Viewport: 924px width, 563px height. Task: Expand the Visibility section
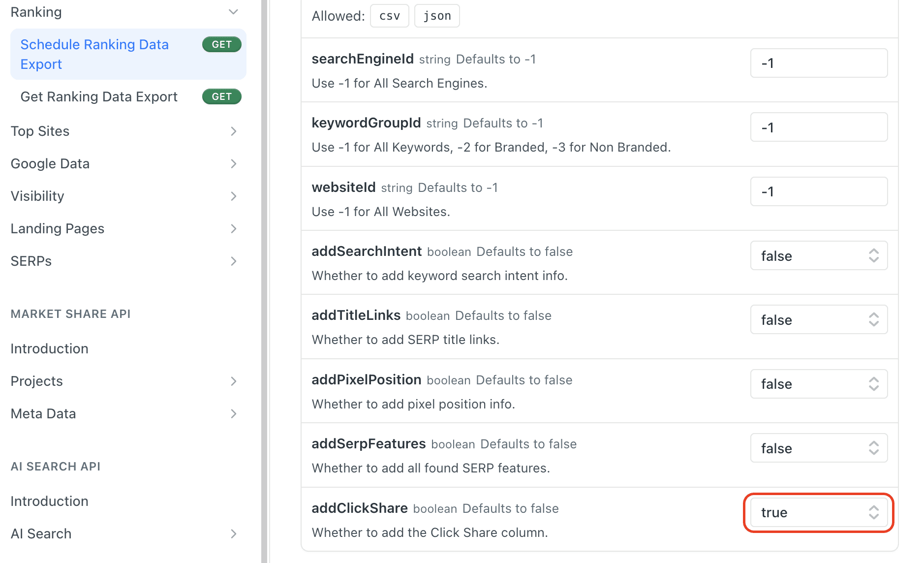click(x=233, y=196)
